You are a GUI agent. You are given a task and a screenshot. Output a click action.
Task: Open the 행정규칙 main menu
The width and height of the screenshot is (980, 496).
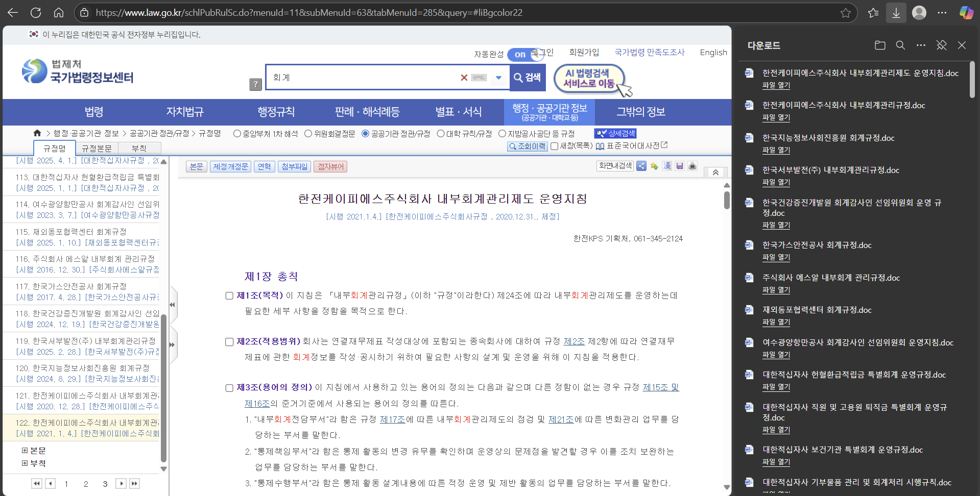pos(276,112)
